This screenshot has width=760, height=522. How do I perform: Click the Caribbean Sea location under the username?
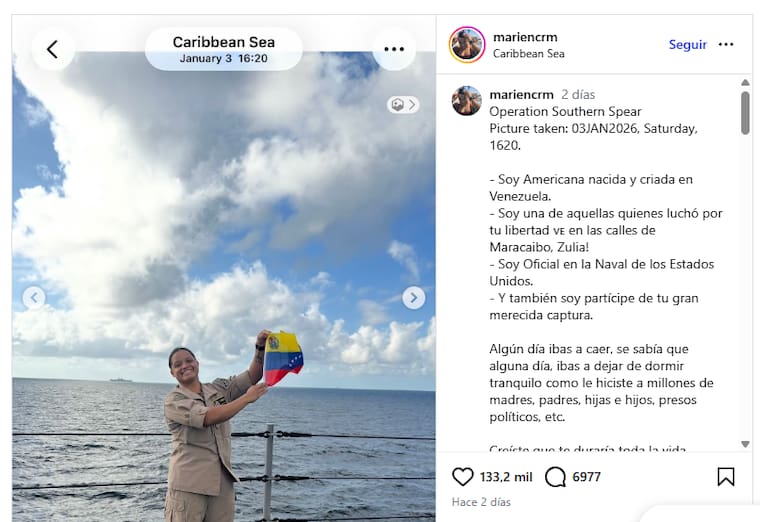click(x=528, y=54)
